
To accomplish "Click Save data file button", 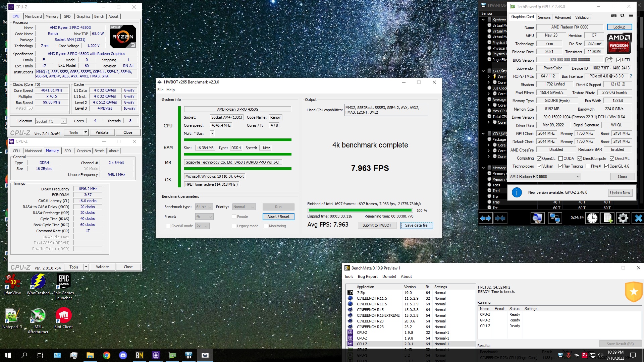I will point(416,225).
